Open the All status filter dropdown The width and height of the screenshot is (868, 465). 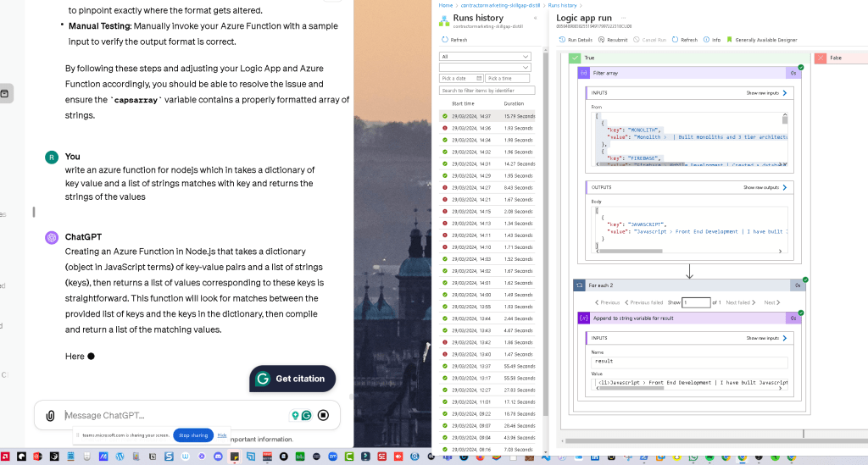(x=485, y=57)
